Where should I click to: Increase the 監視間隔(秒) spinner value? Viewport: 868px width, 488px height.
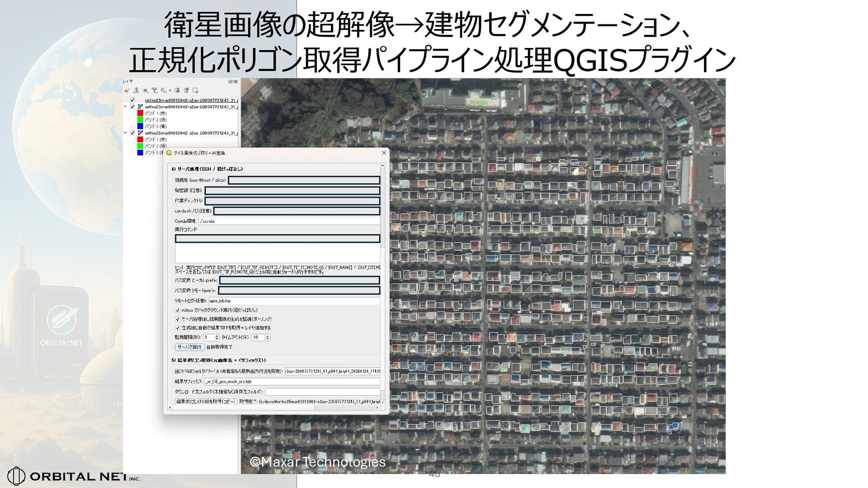(x=217, y=336)
